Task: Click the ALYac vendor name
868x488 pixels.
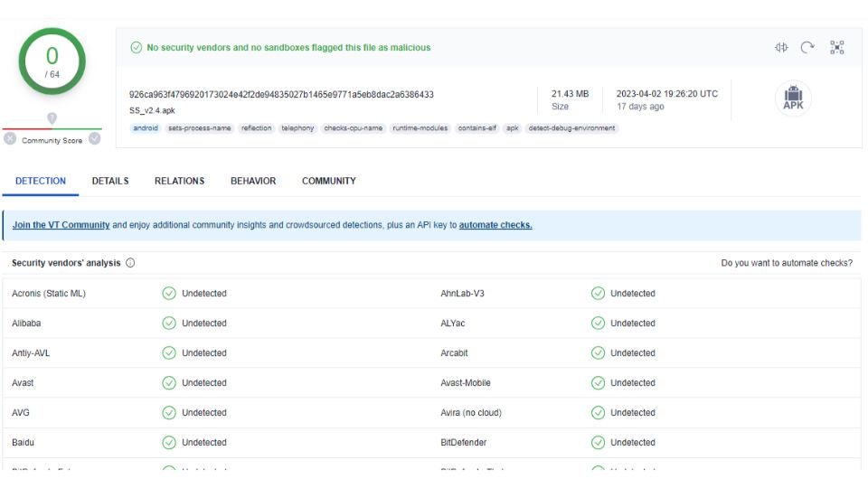Action: [x=453, y=324]
